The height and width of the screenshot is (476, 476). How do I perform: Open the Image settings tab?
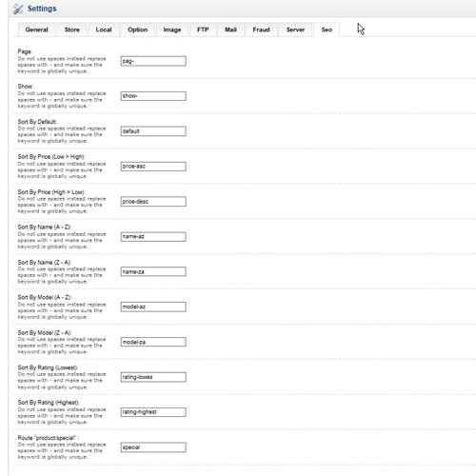click(x=172, y=30)
